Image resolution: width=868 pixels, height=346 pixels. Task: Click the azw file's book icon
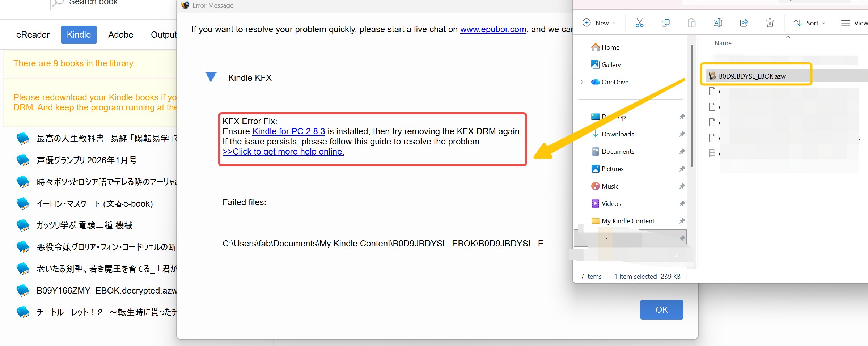[712, 76]
